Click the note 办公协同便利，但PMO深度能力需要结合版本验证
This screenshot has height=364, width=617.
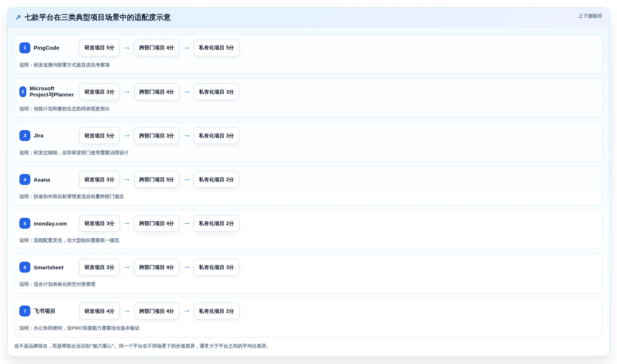tap(87, 328)
